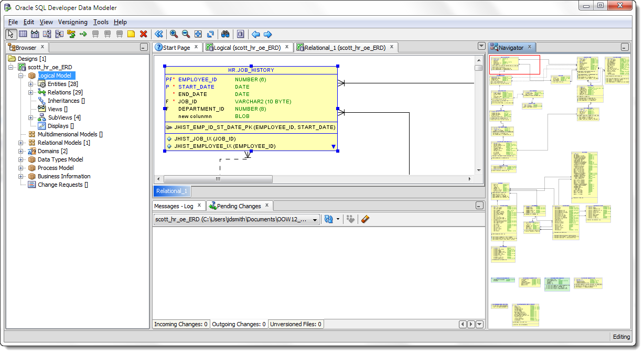Expand the Entities [28] tree node

point(30,84)
